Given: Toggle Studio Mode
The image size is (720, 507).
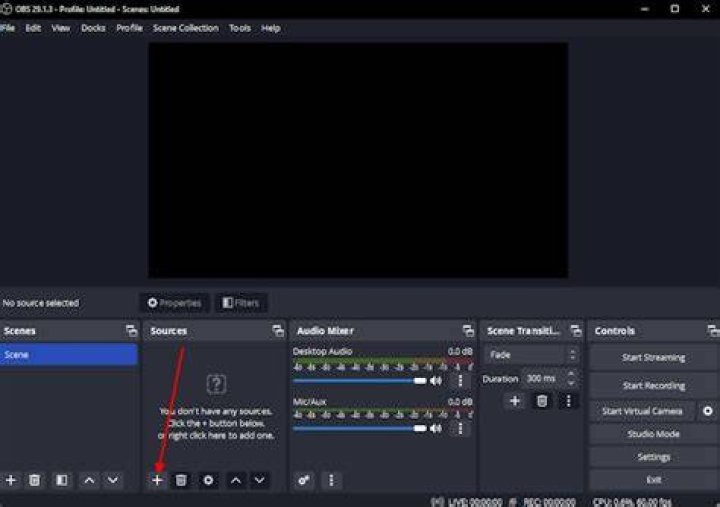Looking at the screenshot, I should coord(653,434).
